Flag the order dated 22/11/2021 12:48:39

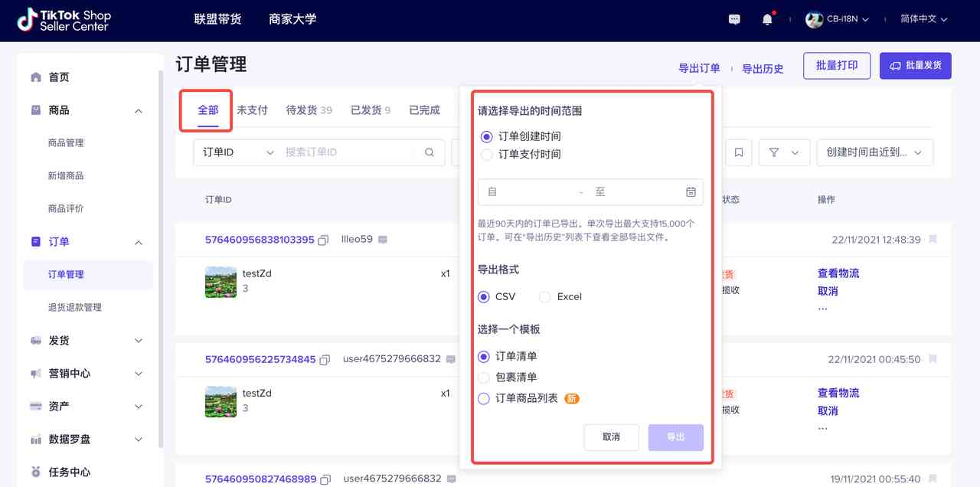(933, 240)
